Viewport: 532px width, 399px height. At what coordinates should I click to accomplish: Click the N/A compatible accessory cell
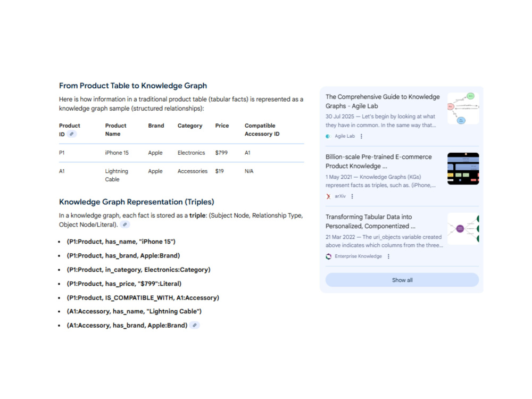[x=249, y=171]
